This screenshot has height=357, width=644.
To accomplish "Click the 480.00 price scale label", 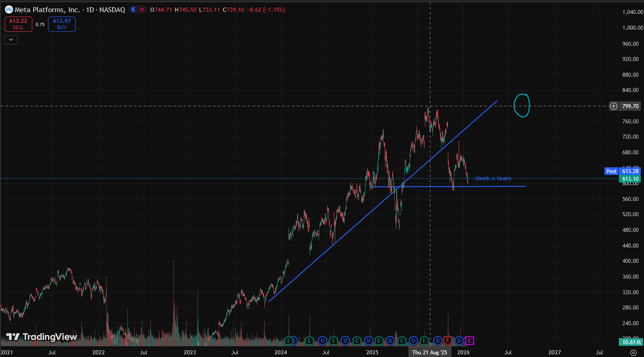I will click(x=631, y=230).
